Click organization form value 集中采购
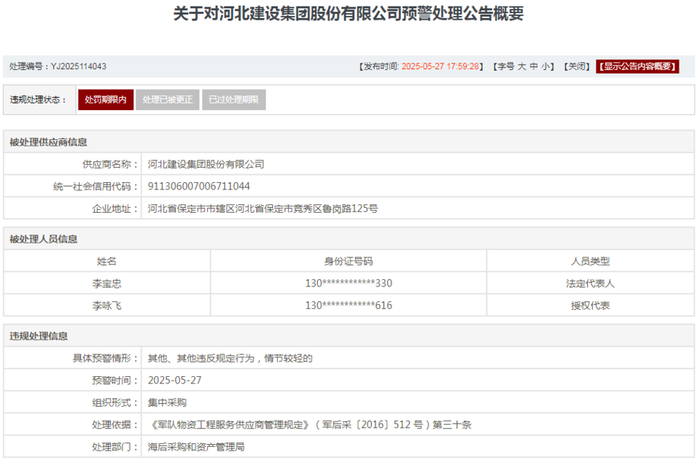The height and width of the screenshot is (460, 700). point(167,402)
